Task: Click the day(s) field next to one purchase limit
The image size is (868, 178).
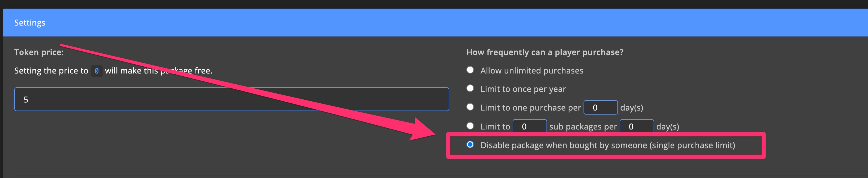Action: click(601, 107)
